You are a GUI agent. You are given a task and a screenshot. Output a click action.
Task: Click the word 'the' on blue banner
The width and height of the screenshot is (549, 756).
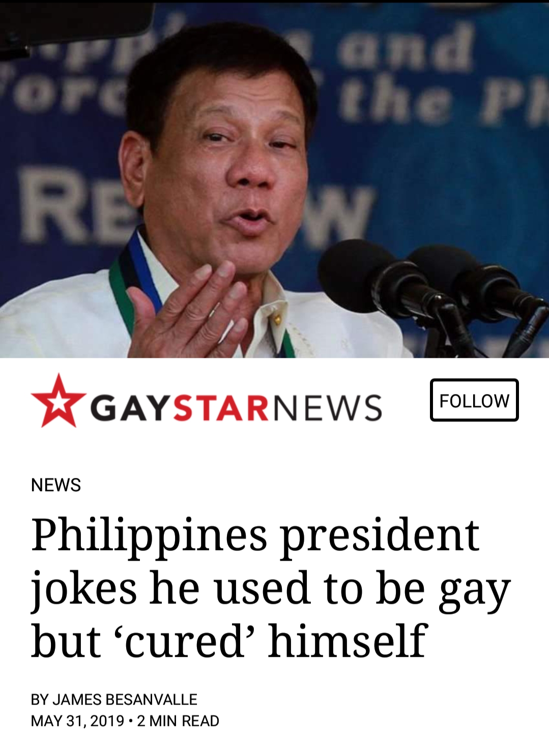click(x=395, y=100)
